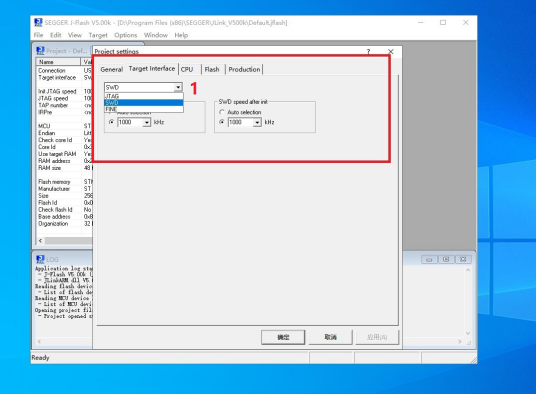Choose JTAG from the interface list
The height and width of the screenshot is (395, 536).
point(144,96)
